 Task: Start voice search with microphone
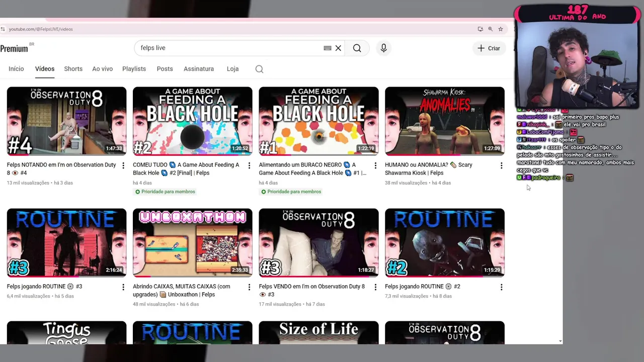pyautogui.click(x=383, y=48)
